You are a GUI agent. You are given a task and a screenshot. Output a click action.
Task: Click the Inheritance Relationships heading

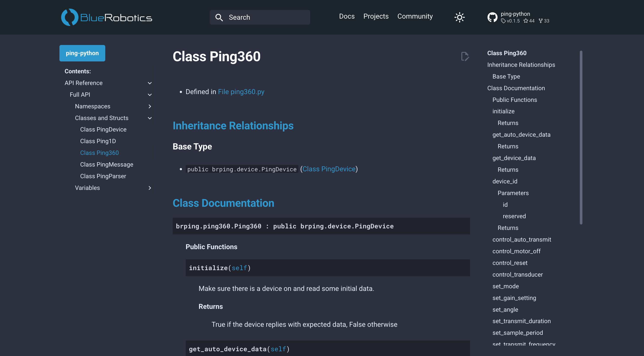click(x=233, y=126)
